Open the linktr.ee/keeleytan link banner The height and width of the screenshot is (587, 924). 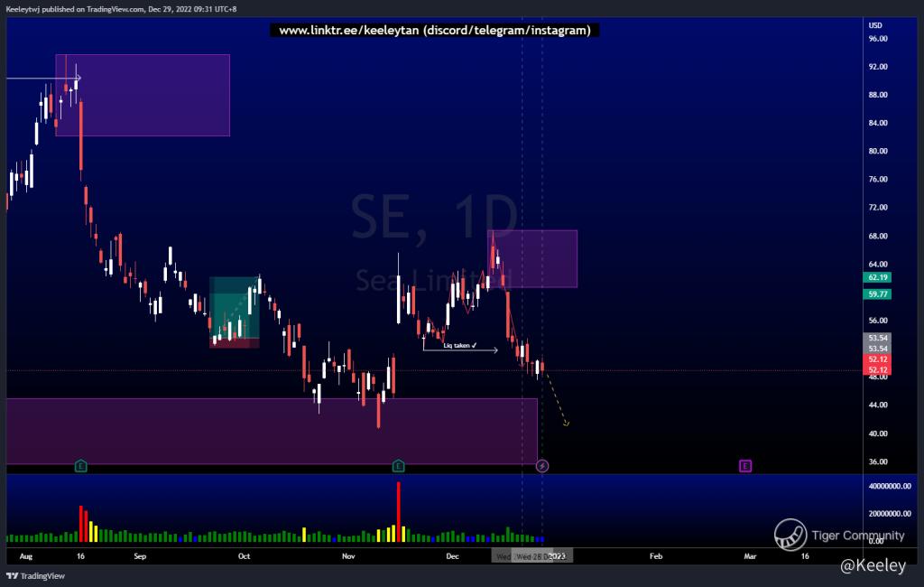(x=434, y=30)
